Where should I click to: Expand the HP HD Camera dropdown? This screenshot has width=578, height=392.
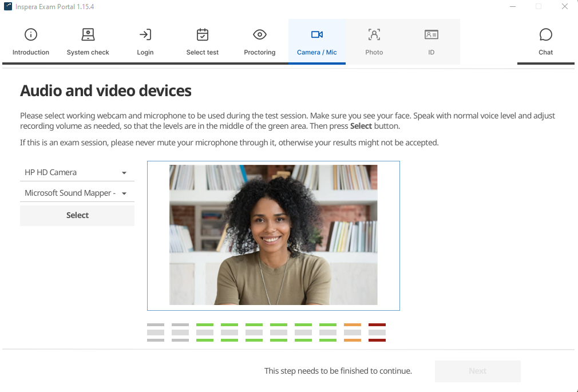[77, 173]
